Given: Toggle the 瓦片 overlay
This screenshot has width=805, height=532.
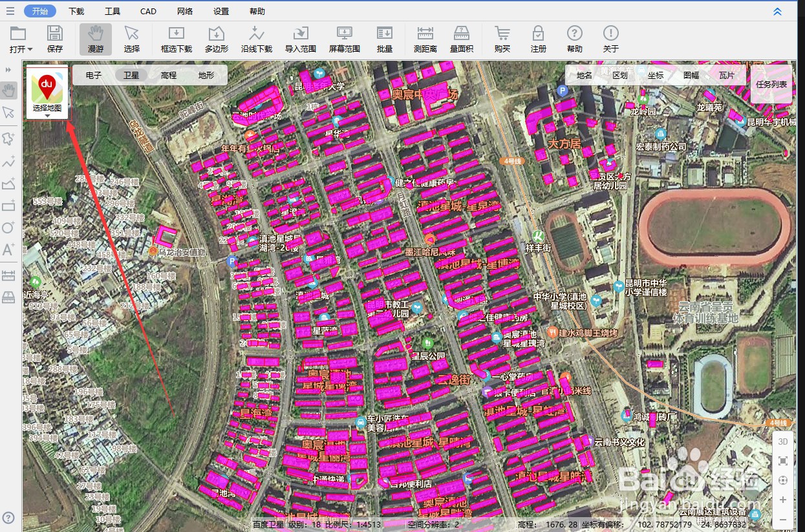Looking at the screenshot, I should [727, 75].
